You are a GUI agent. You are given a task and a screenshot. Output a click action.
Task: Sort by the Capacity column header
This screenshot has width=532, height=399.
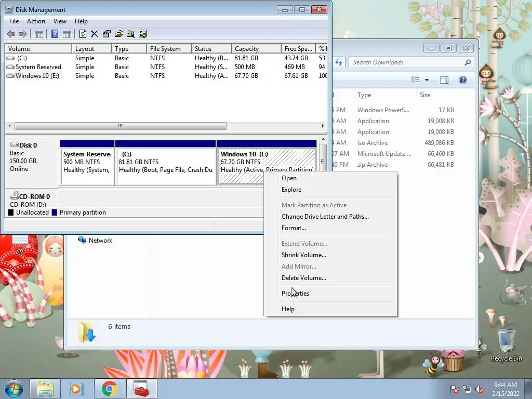(256, 48)
